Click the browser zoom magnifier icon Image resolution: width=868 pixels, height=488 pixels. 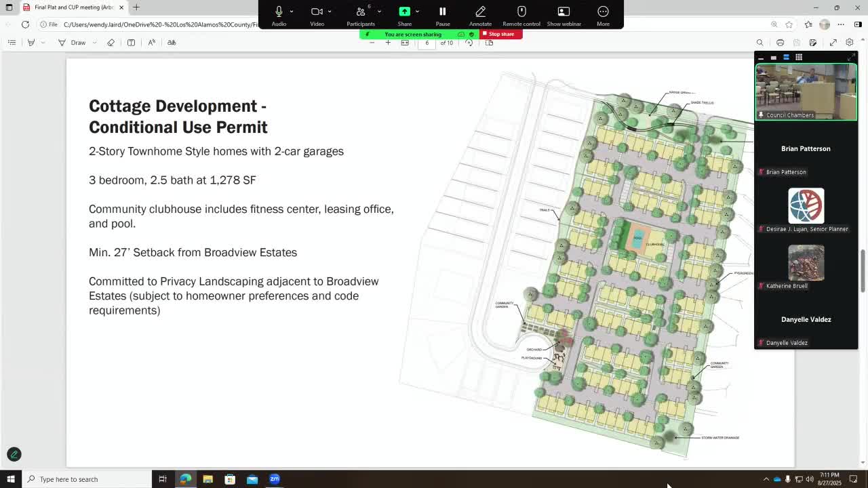(774, 24)
